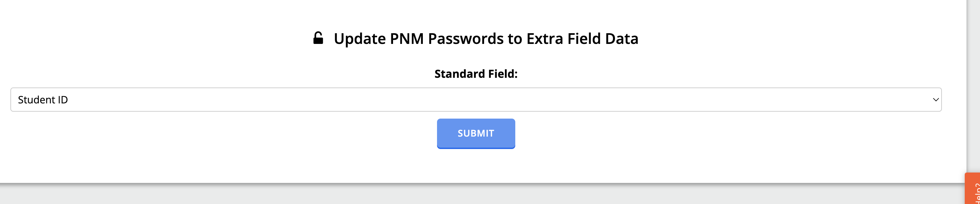Open the Standard Field dropdown chevron
The height and width of the screenshot is (204, 980).
tap(935, 100)
